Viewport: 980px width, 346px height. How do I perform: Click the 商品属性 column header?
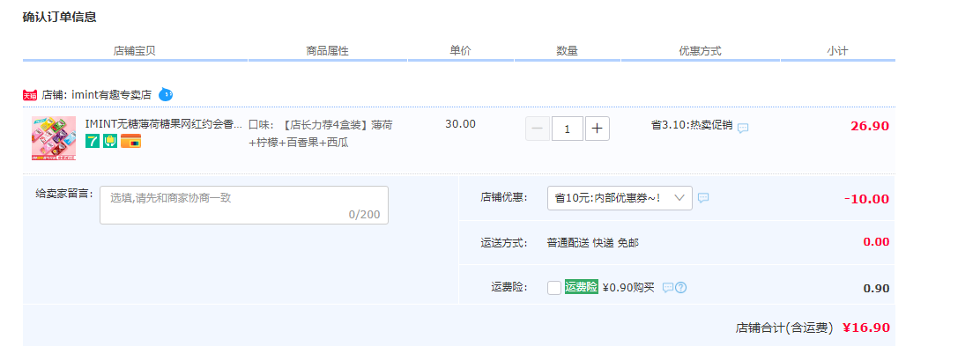[328, 51]
